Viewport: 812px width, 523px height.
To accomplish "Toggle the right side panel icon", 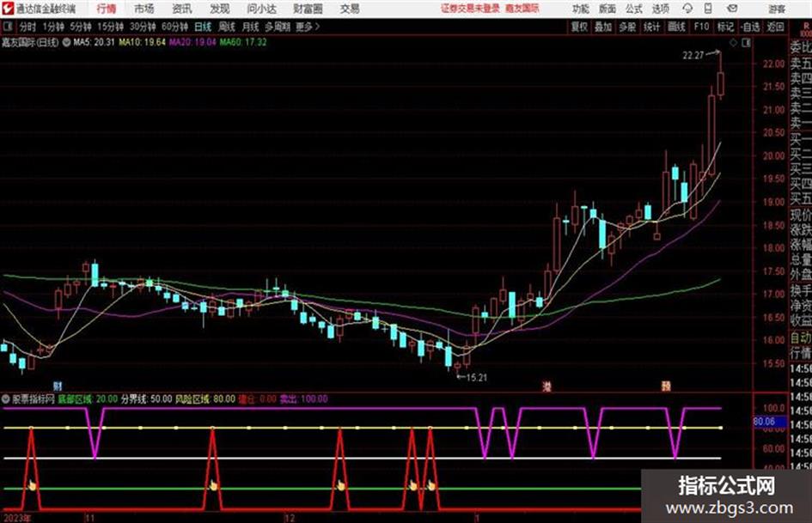I will click(746, 43).
